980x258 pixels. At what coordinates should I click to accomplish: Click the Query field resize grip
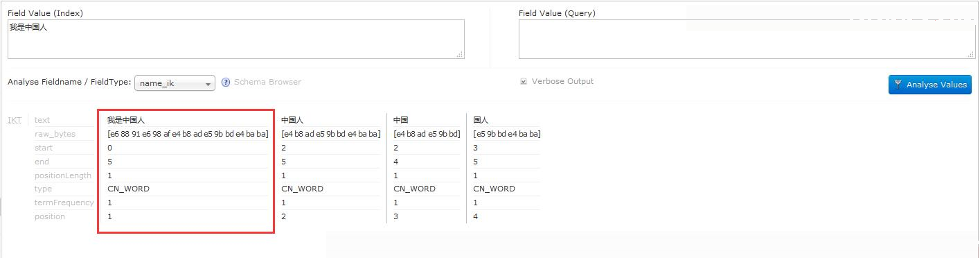point(971,54)
